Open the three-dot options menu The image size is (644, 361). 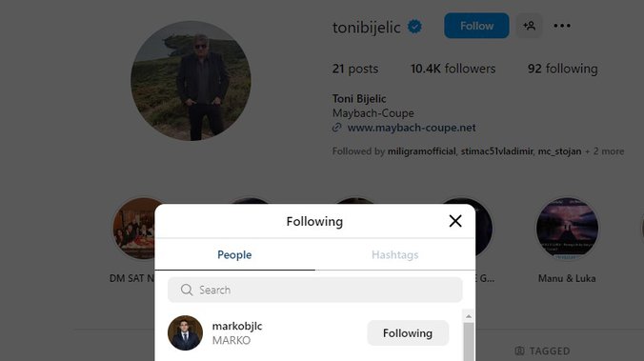tap(562, 26)
